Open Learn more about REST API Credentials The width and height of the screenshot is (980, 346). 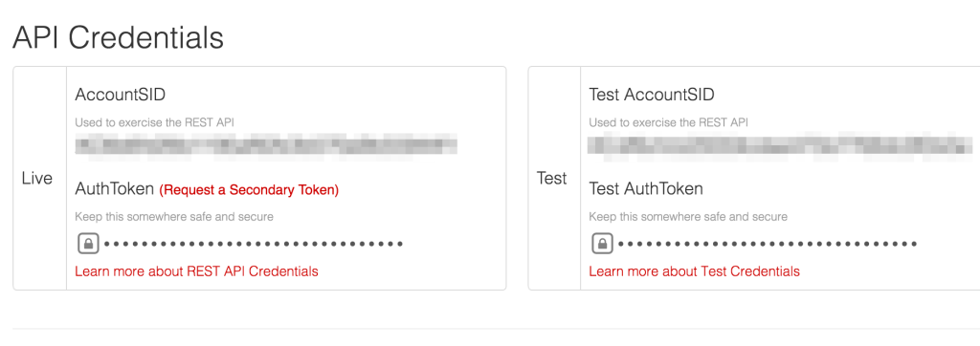196,271
